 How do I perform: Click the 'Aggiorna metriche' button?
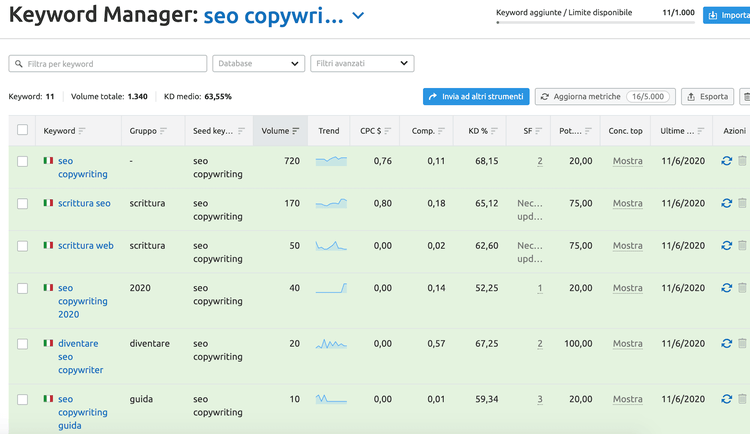[605, 97]
